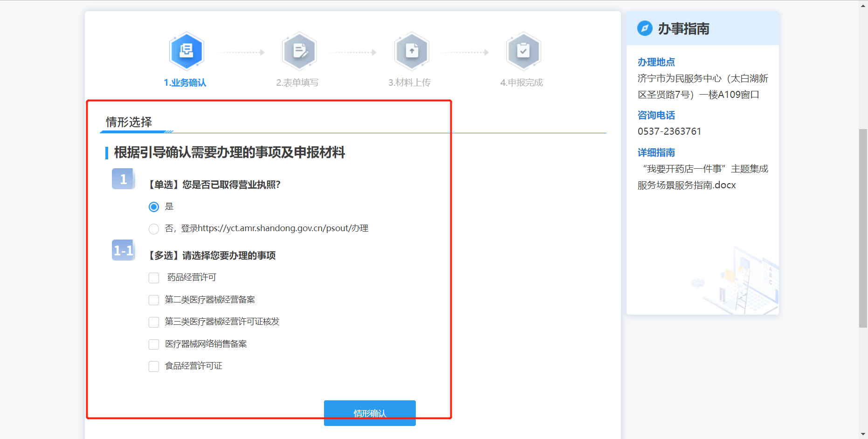The width and height of the screenshot is (868, 439).
Task: Click the 材料上传 upload step icon
Action: pyautogui.click(x=411, y=51)
